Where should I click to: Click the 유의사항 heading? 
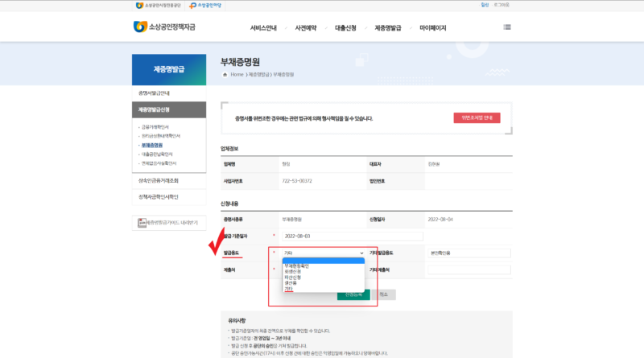coord(237,321)
